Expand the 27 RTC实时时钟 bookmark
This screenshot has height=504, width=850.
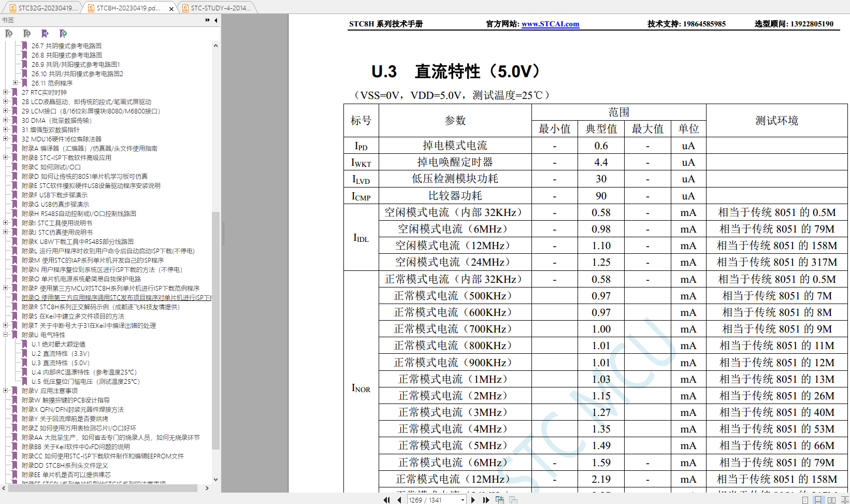tap(6, 92)
